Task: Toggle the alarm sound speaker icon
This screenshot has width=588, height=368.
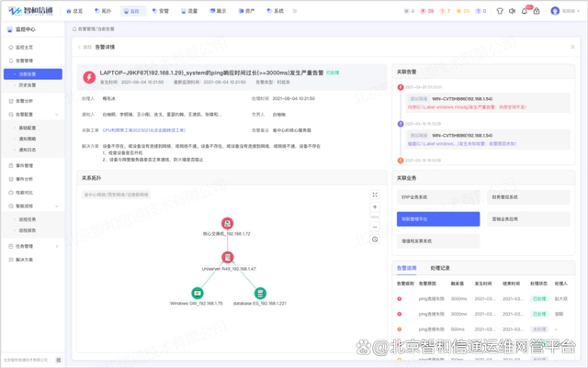Action: [512, 11]
